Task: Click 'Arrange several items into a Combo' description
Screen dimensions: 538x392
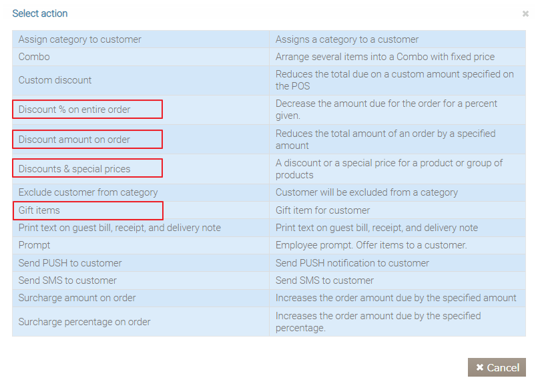Action: pyautogui.click(x=385, y=57)
